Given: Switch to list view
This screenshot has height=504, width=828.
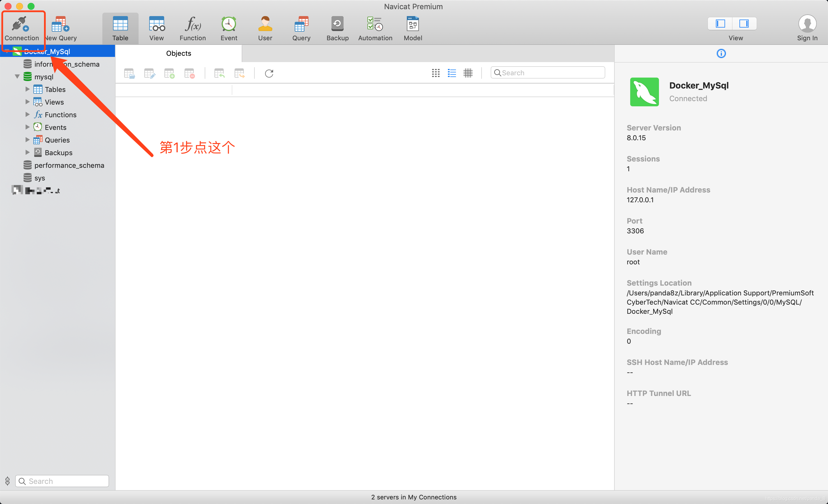Looking at the screenshot, I should [452, 73].
